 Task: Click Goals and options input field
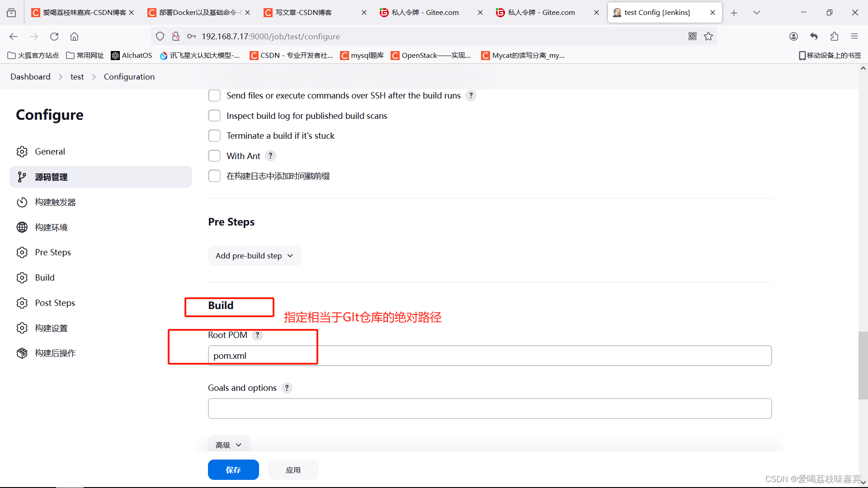(x=490, y=408)
